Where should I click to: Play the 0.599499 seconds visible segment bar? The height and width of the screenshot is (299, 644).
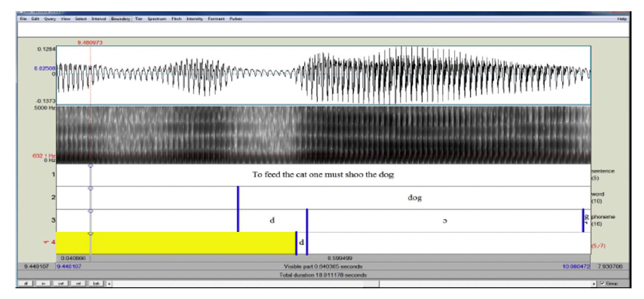point(340,259)
